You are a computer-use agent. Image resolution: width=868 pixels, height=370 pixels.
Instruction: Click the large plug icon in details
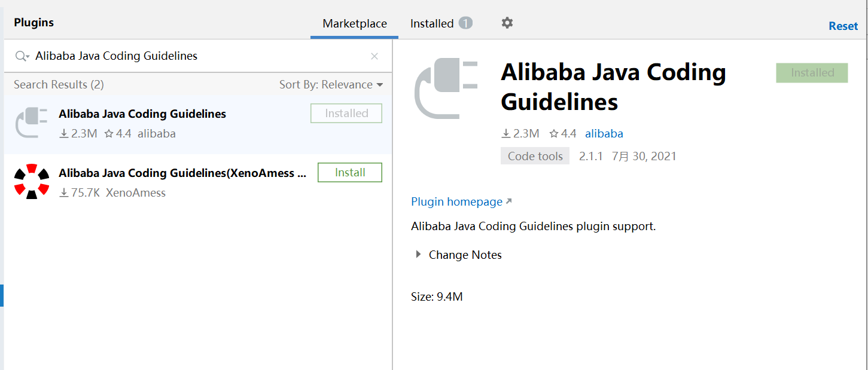pyautogui.click(x=447, y=88)
